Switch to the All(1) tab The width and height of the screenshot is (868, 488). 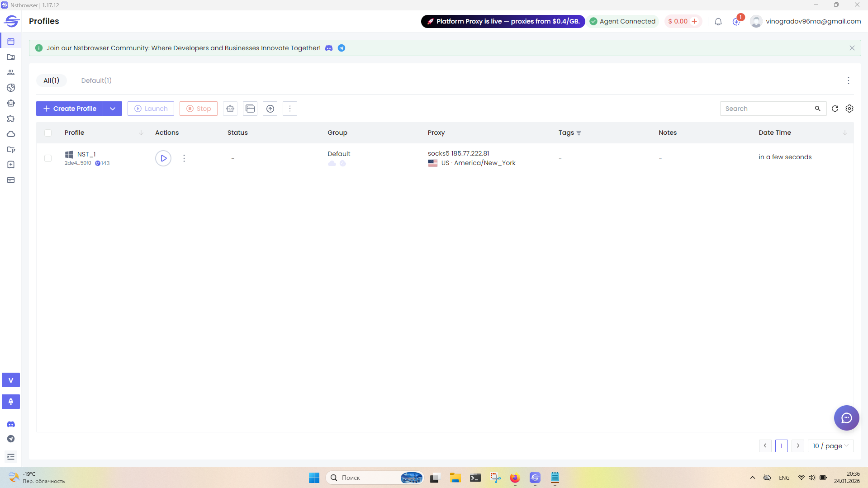(x=51, y=81)
